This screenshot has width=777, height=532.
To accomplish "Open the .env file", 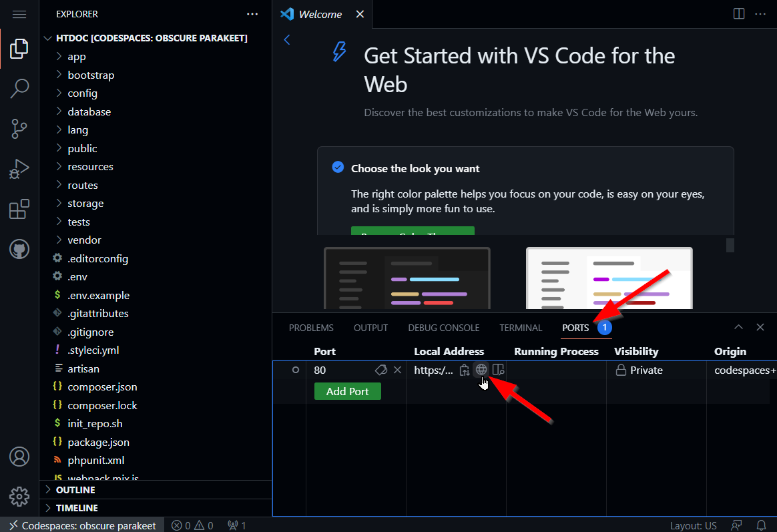I will pos(156,276).
